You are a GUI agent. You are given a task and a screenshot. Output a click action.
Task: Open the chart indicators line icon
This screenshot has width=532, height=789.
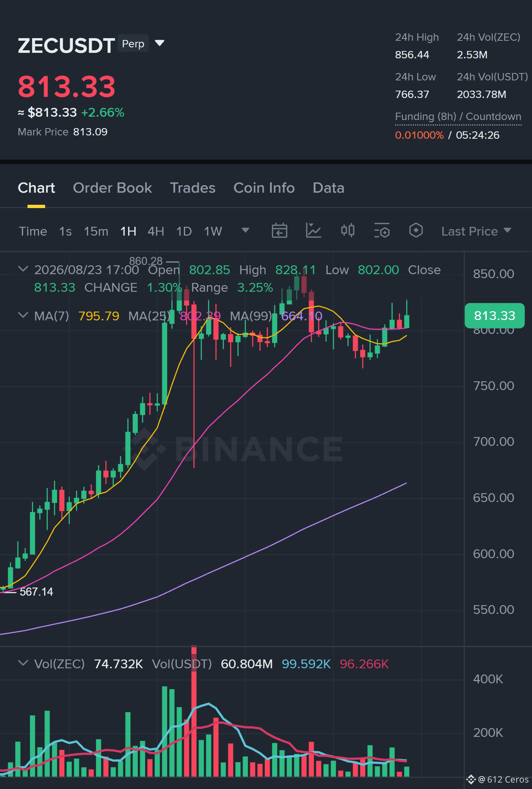(x=313, y=231)
